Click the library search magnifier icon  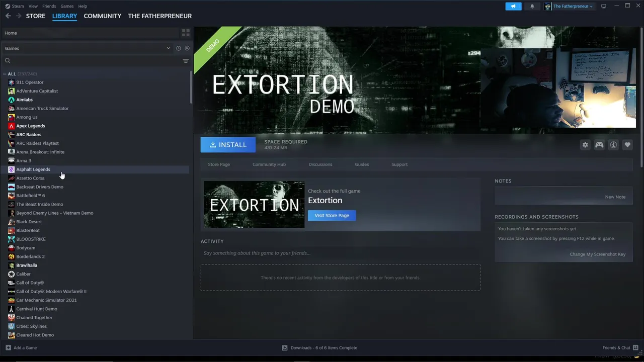[8, 61]
